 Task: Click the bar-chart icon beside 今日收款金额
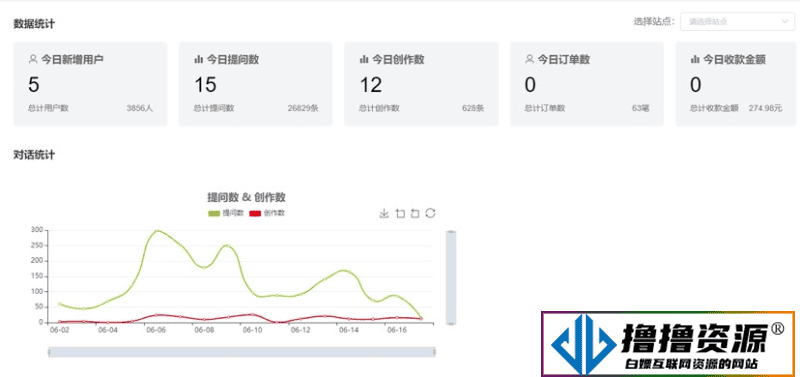click(695, 60)
